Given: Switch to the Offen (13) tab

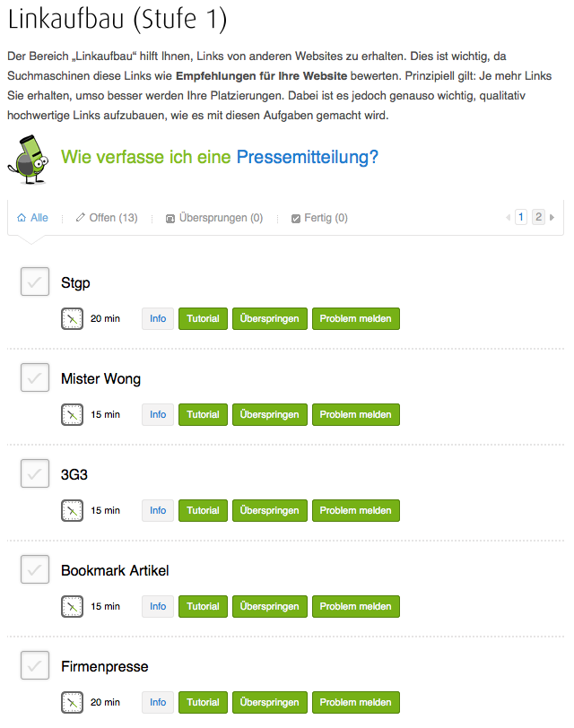Looking at the screenshot, I should tap(107, 218).
